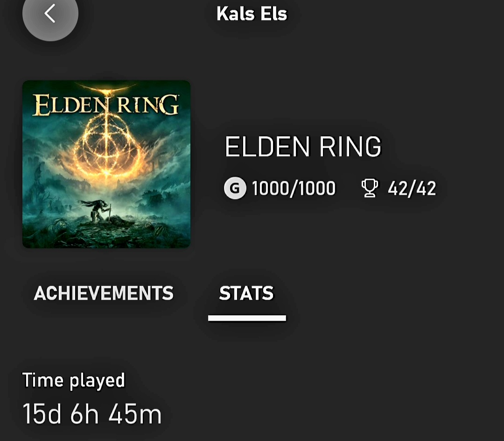
Task: Tap the Kals Els profile header
Action: tap(252, 14)
